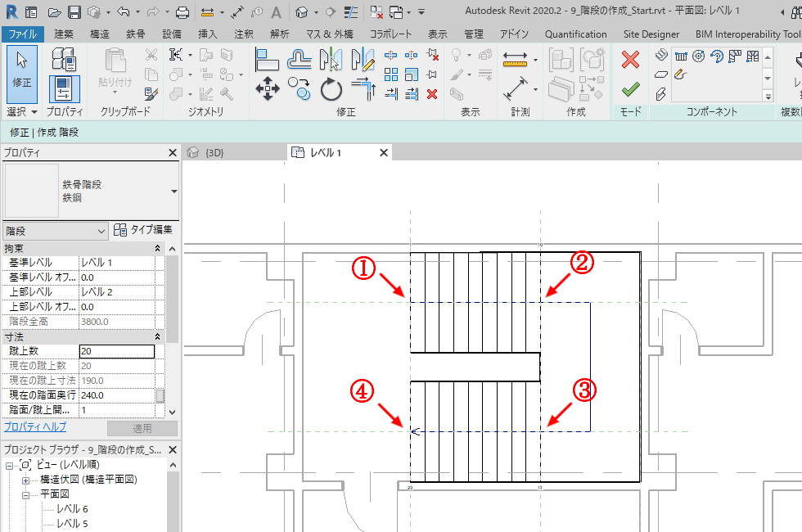Close the プロパティ palette

click(x=173, y=152)
